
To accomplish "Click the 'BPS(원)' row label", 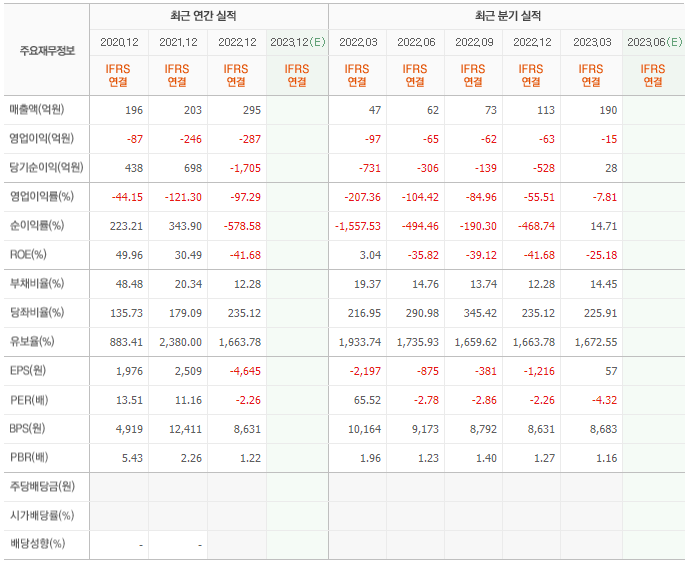I will [27, 428].
